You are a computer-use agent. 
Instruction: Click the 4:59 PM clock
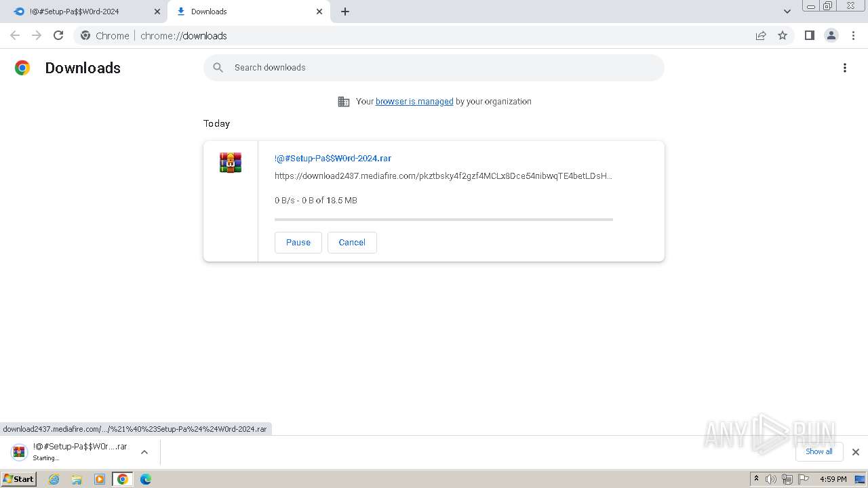coord(833,479)
